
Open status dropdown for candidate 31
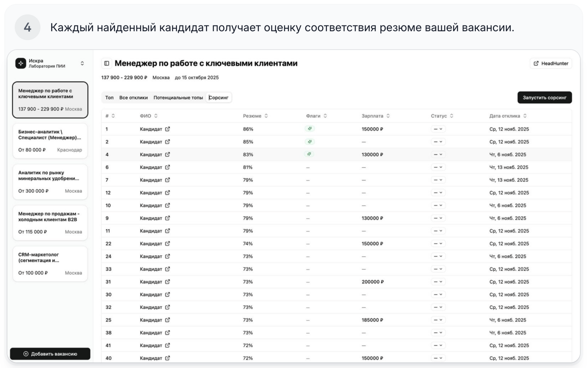tap(438, 282)
